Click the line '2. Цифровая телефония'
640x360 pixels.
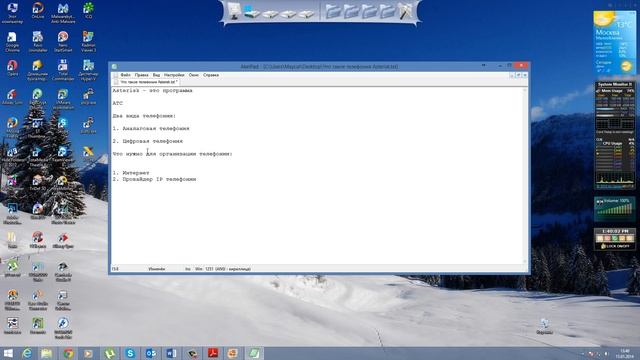coord(148,141)
